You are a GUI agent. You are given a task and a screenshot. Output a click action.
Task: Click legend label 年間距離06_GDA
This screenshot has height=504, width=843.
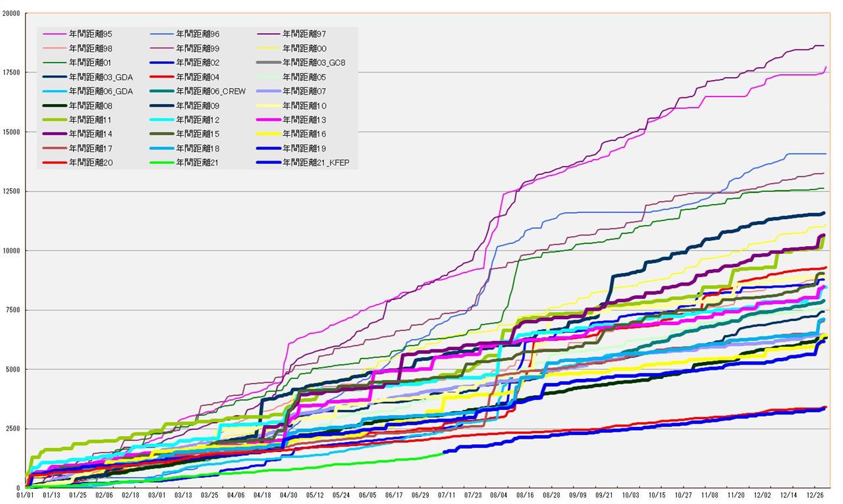click(x=101, y=91)
